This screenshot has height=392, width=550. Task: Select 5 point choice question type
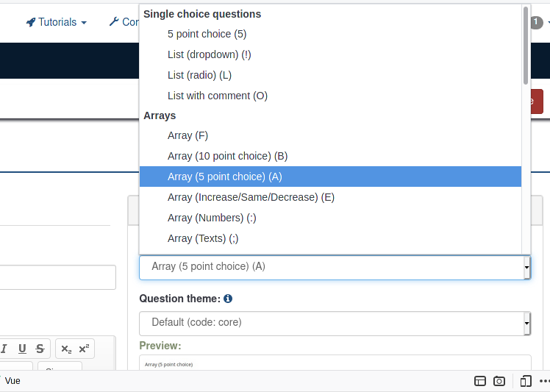click(207, 34)
